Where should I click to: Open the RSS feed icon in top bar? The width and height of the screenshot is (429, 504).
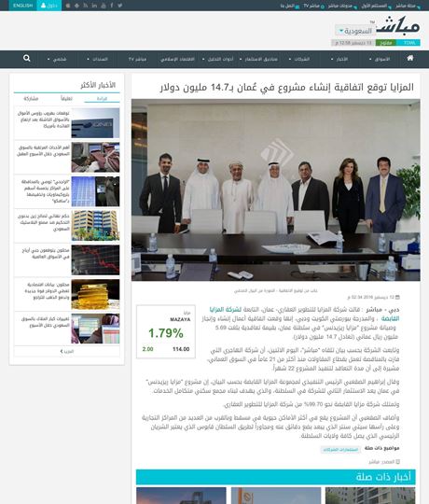tap(86, 6)
